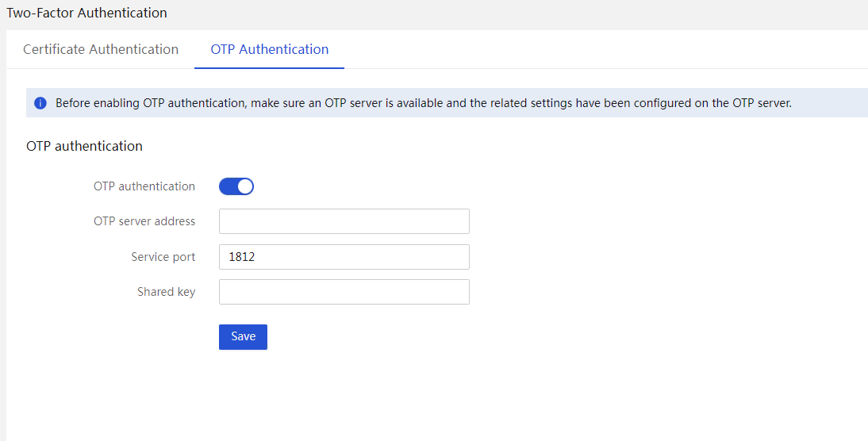This screenshot has height=441, width=868.
Task: Click the OTP server address label
Action: tap(144, 221)
